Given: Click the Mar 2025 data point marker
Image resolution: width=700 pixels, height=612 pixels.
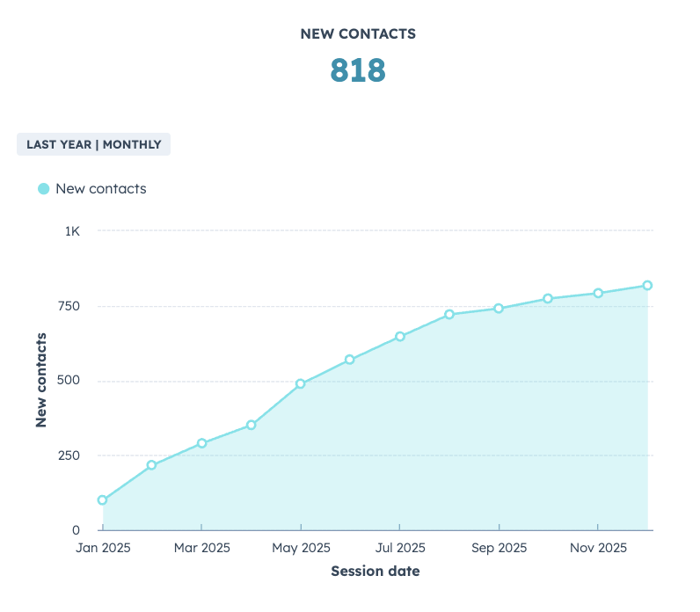Looking at the screenshot, I should 201,443.
